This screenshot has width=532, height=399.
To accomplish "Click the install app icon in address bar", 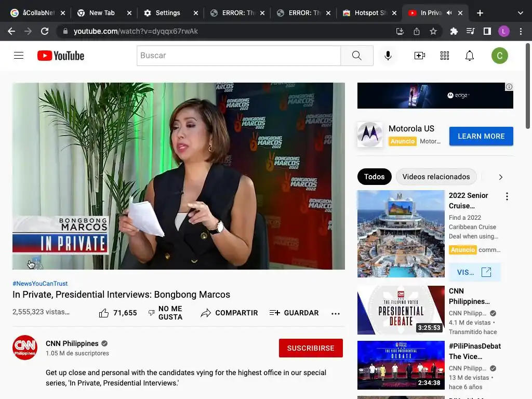I will [400, 31].
